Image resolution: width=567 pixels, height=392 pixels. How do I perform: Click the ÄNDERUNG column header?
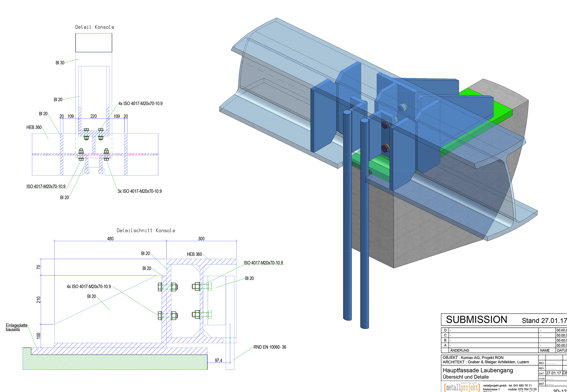click(x=460, y=350)
